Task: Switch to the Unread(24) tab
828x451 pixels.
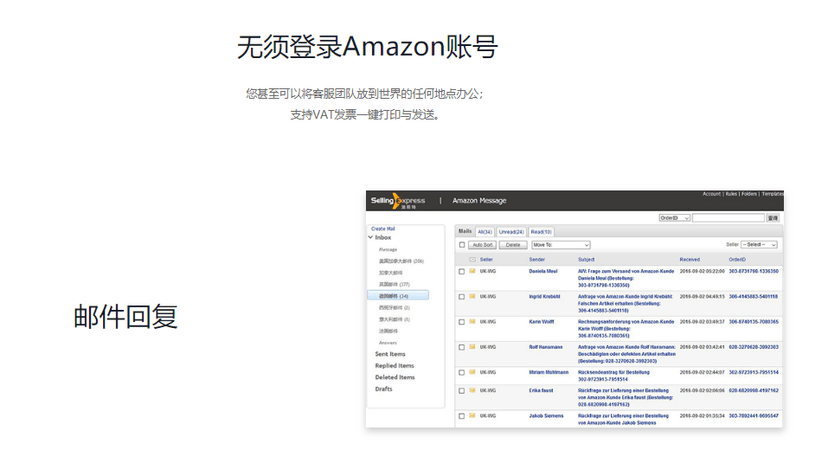Action: point(511,232)
